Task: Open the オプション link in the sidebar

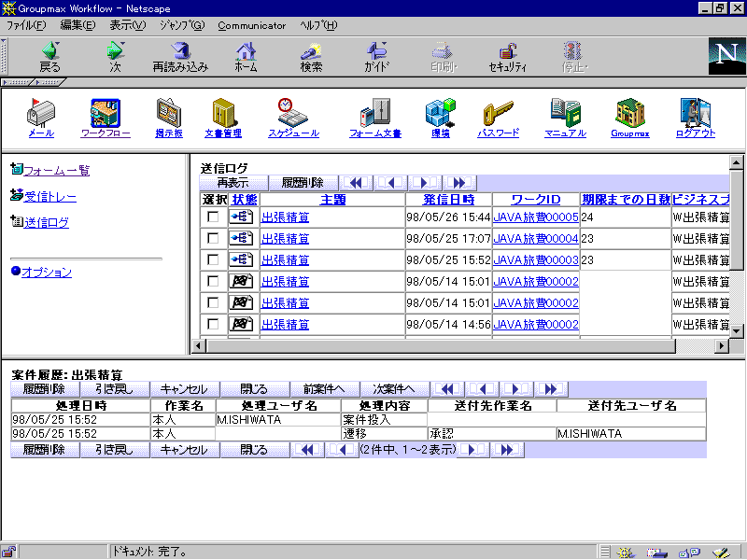Action: 47,272
